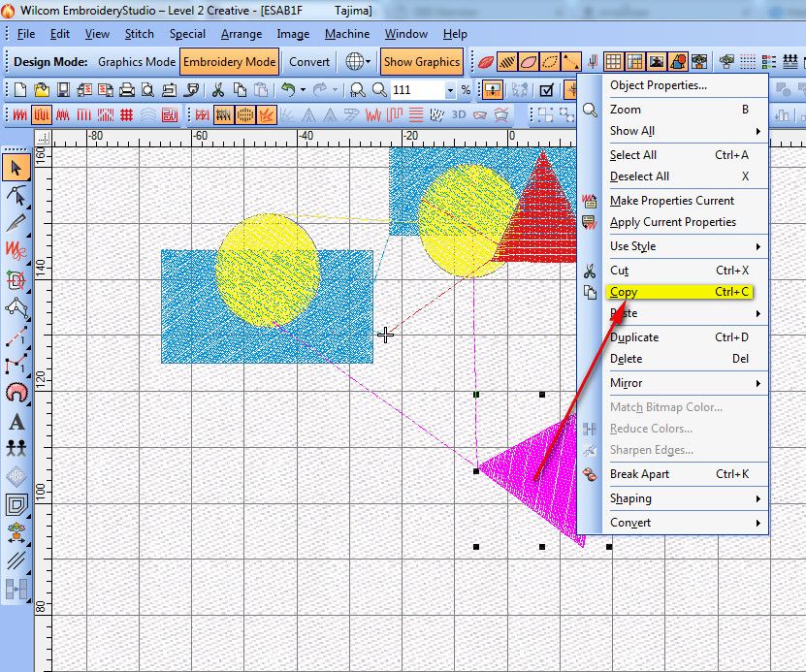This screenshot has width=806, height=672.
Task: Open the Arrange menu
Action: point(242,34)
